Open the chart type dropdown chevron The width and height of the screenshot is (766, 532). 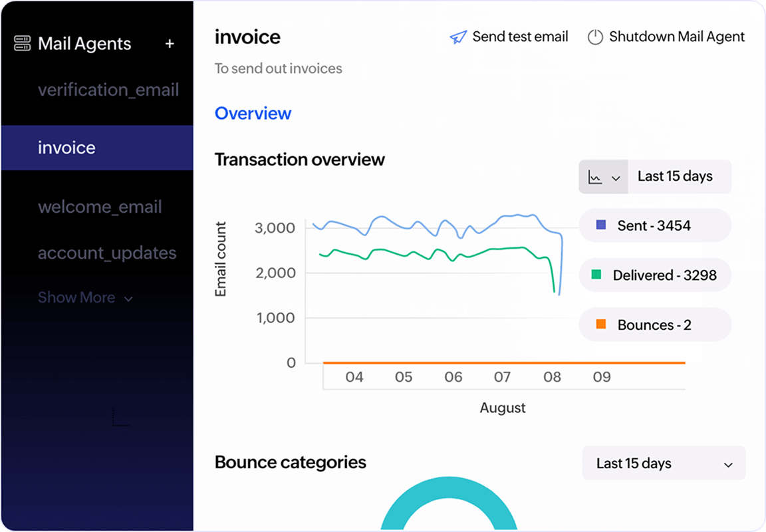coord(616,178)
